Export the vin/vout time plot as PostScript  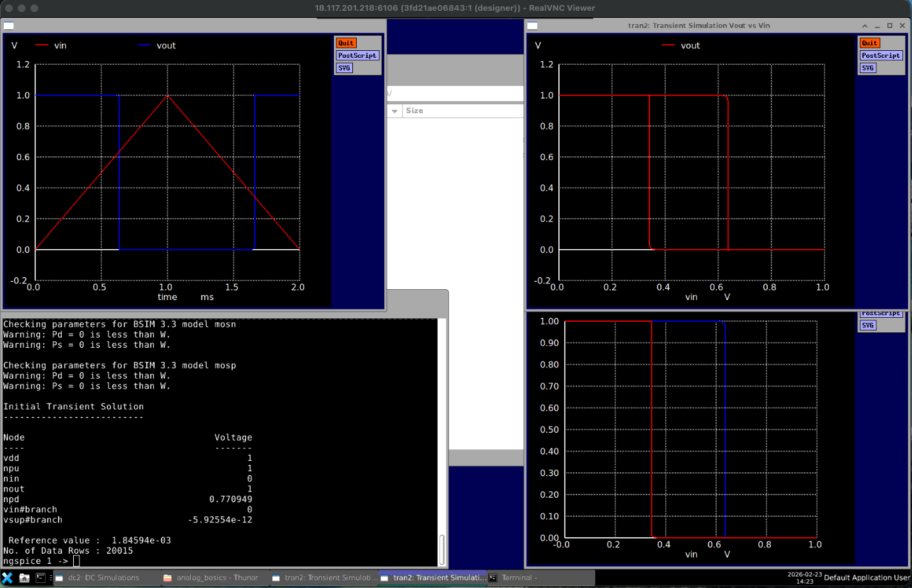pyautogui.click(x=357, y=55)
